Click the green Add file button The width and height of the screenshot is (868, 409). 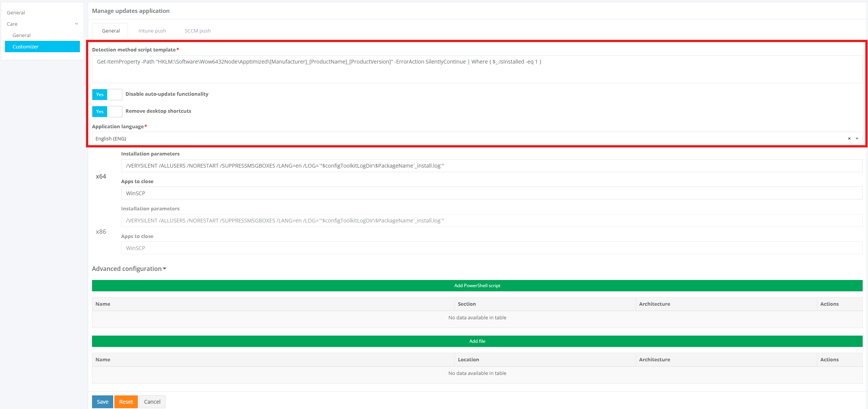point(477,341)
